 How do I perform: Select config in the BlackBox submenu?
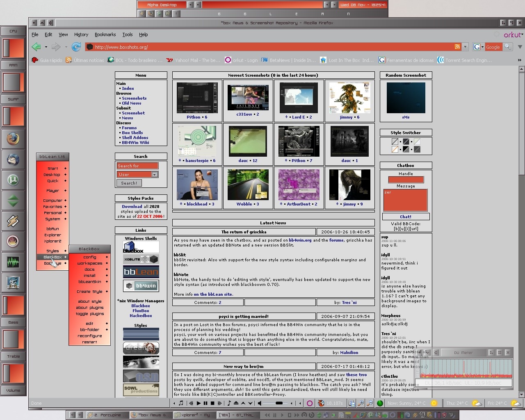89,257
